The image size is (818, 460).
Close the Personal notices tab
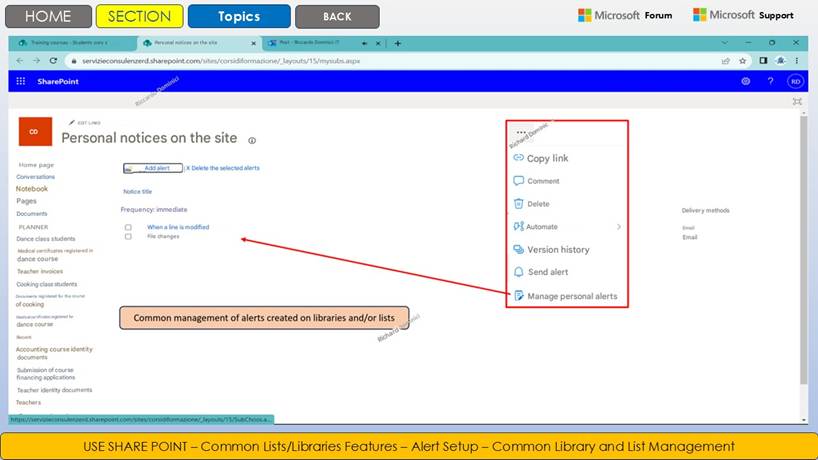tap(254, 43)
